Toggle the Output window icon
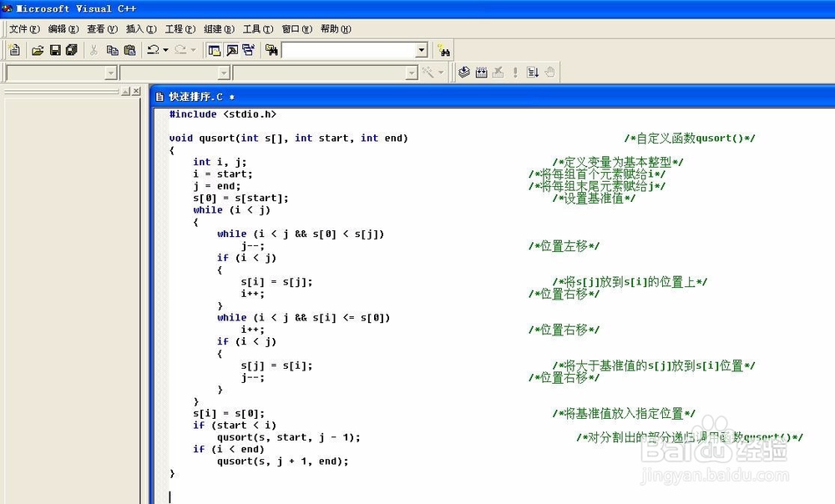Image resolution: width=835 pixels, height=504 pixels. 232,50
